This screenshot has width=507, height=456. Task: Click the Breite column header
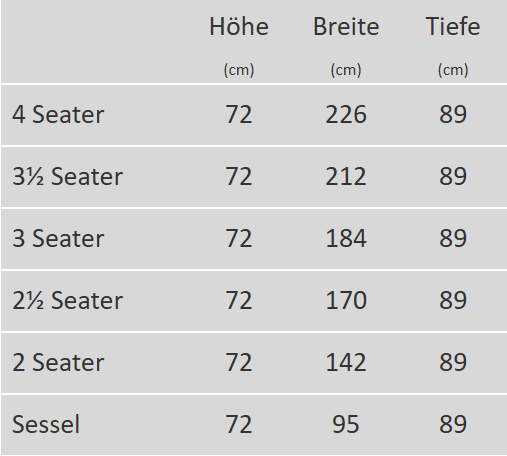tap(346, 26)
